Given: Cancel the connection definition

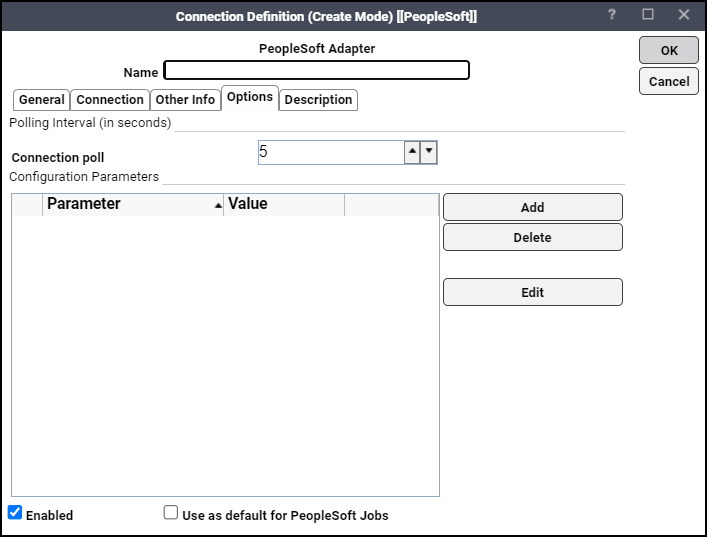Looking at the screenshot, I should click(669, 81).
